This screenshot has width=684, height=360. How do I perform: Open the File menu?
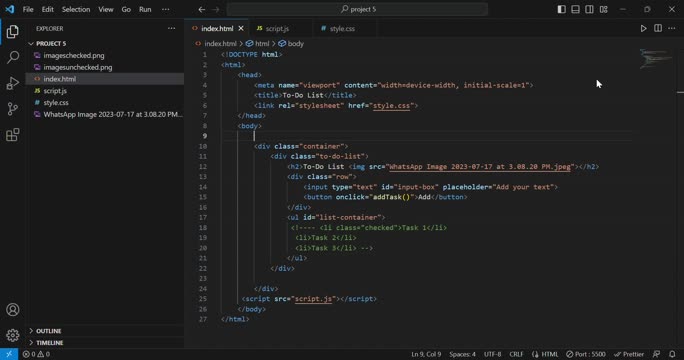pyautogui.click(x=28, y=9)
